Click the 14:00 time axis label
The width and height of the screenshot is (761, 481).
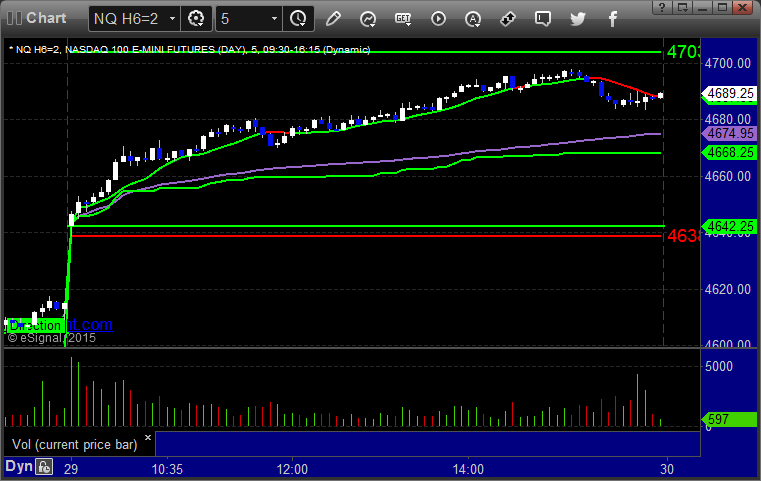pyautogui.click(x=468, y=469)
